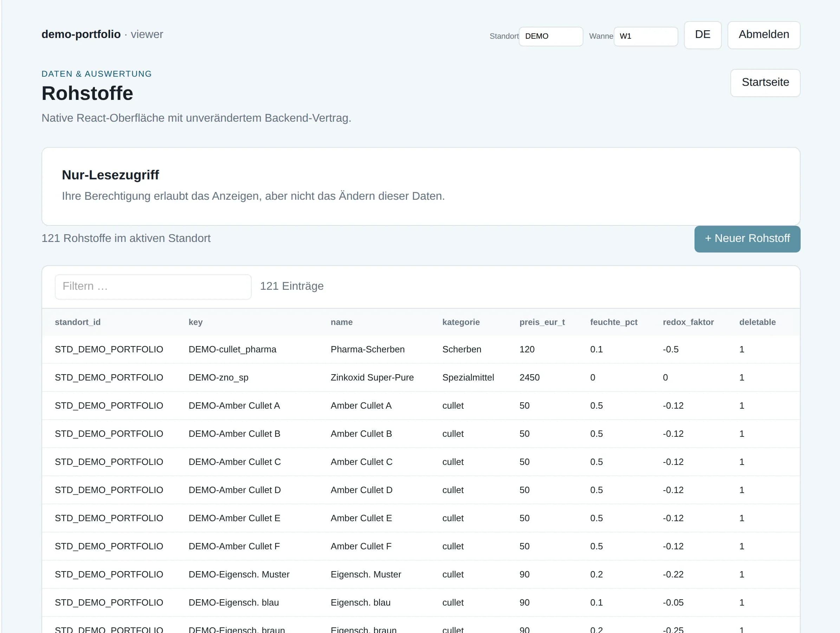Click the Rohstoffe page heading
This screenshot has height=633, width=840.
(x=88, y=93)
